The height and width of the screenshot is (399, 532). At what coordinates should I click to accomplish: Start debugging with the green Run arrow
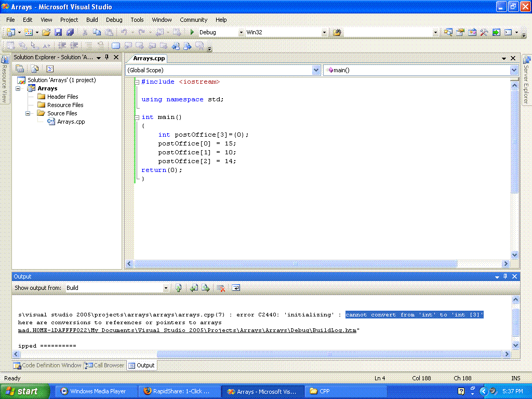pos(191,32)
